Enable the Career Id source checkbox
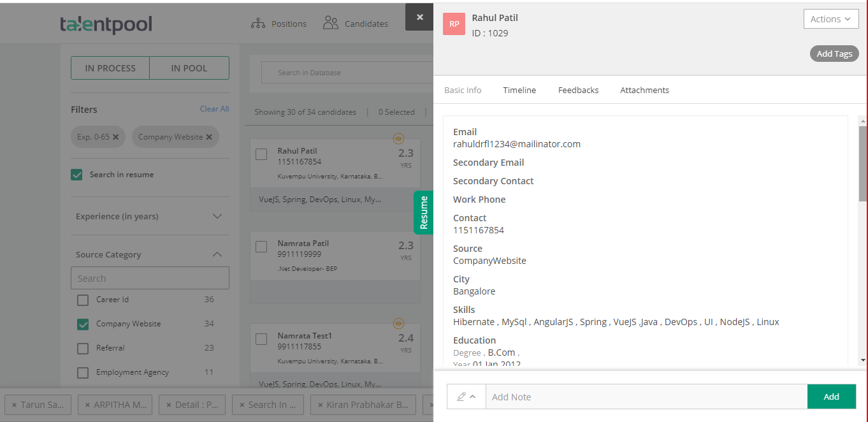 82,300
